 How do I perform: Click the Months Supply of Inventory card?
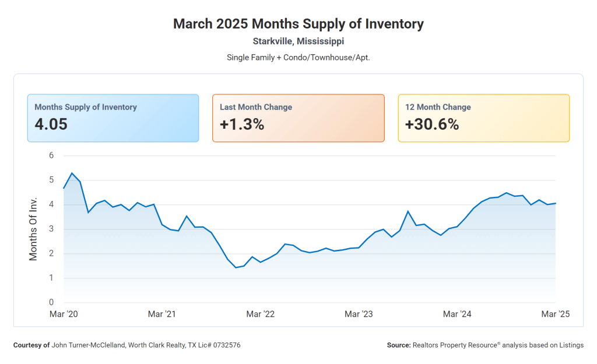(113, 118)
